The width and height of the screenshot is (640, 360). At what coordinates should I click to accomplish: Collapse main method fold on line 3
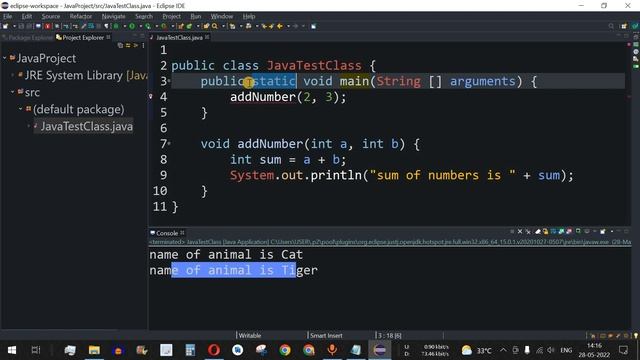tap(169, 81)
